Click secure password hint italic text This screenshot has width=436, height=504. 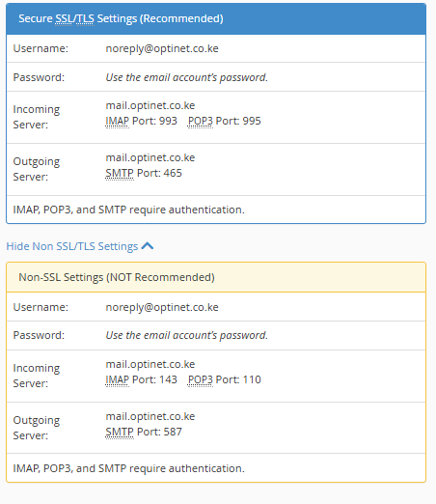pos(187,77)
